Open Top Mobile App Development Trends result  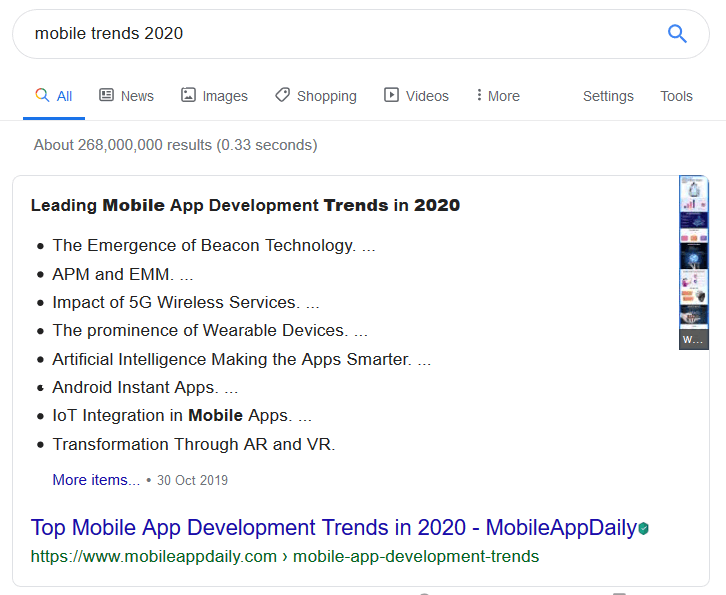coord(334,528)
